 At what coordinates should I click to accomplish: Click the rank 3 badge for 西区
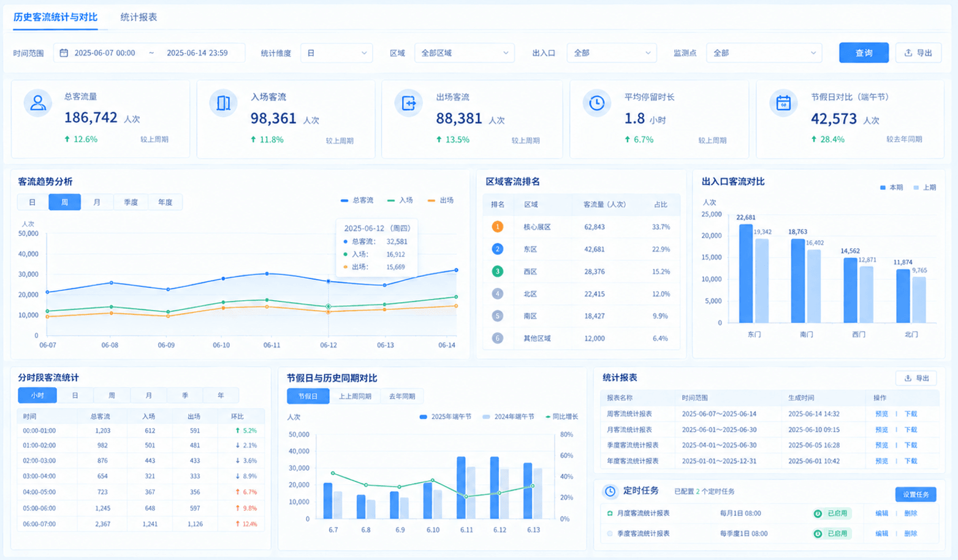[x=498, y=271]
